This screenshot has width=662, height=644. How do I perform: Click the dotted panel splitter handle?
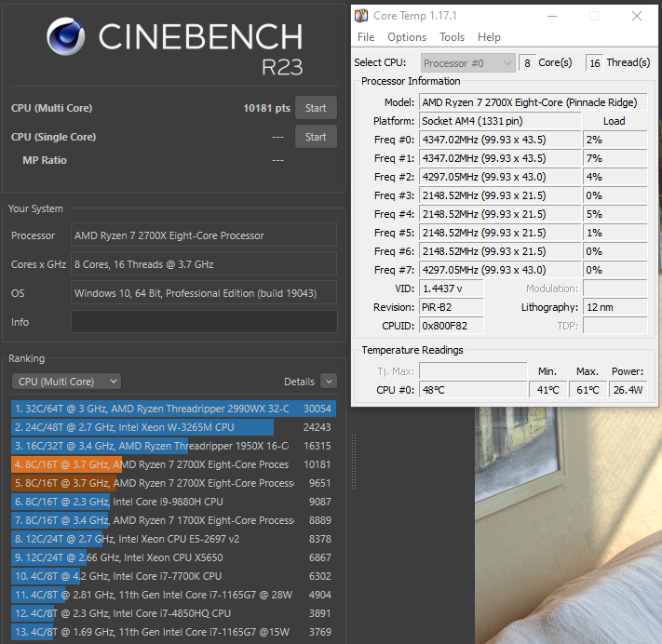(x=354, y=462)
